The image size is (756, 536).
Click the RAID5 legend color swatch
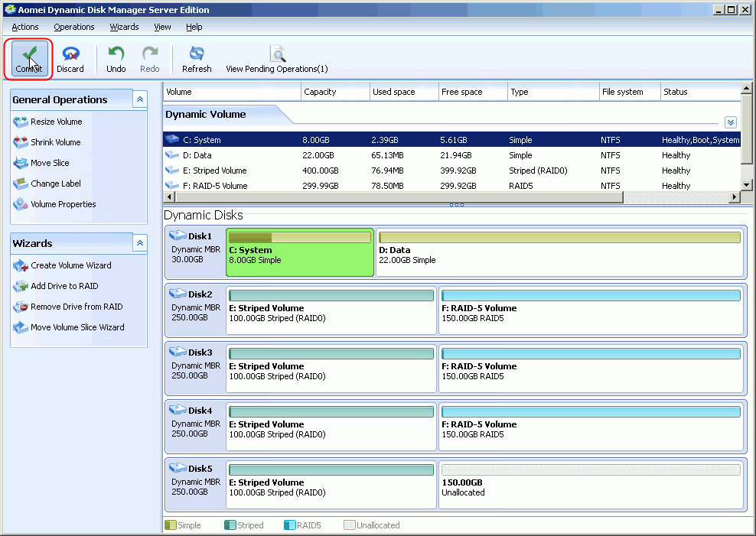(290, 525)
